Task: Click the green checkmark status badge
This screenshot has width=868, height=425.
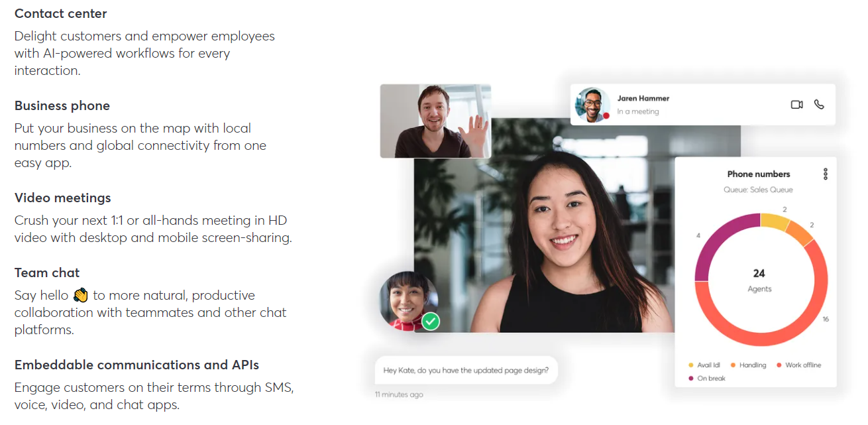Action: click(431, 322)
